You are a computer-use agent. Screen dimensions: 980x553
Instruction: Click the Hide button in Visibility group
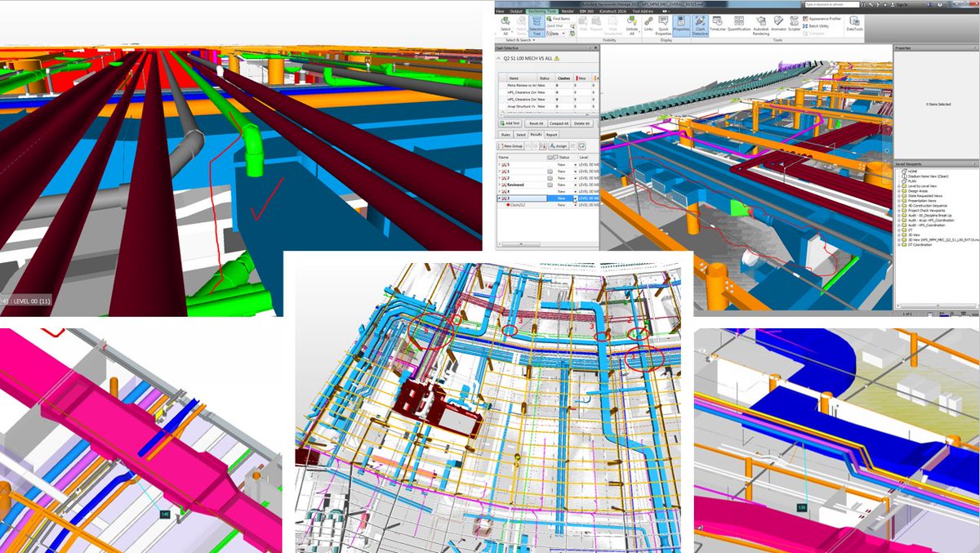tap(583, 25)
